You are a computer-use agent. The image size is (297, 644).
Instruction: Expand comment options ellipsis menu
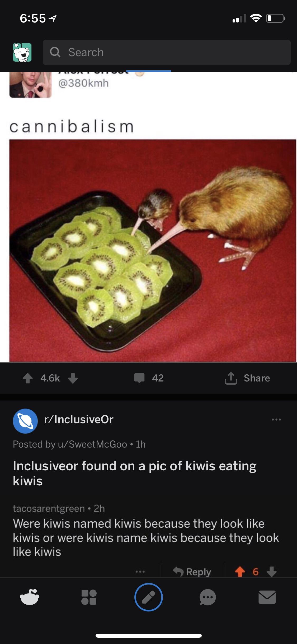coord(140,572)
